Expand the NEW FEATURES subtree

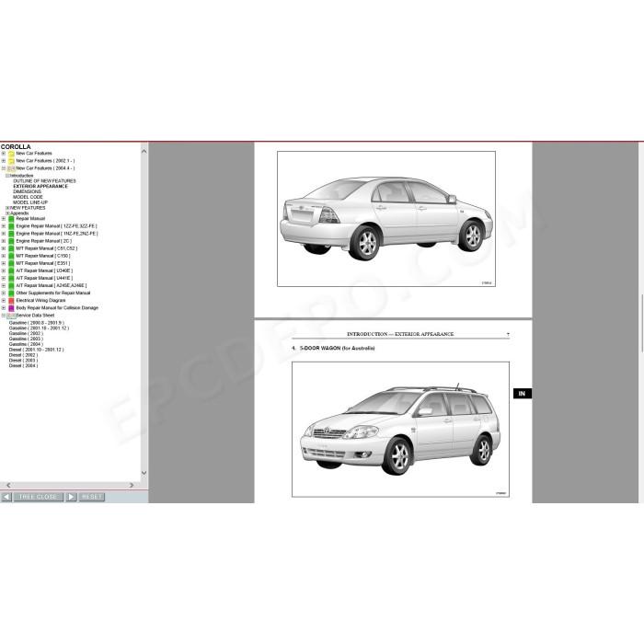(x=7, y=208)
